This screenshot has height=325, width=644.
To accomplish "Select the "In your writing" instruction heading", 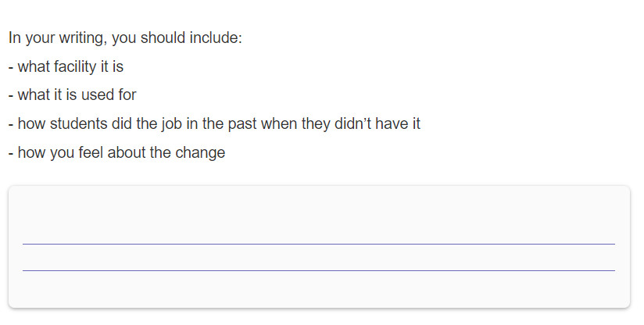I will point(125,37).
